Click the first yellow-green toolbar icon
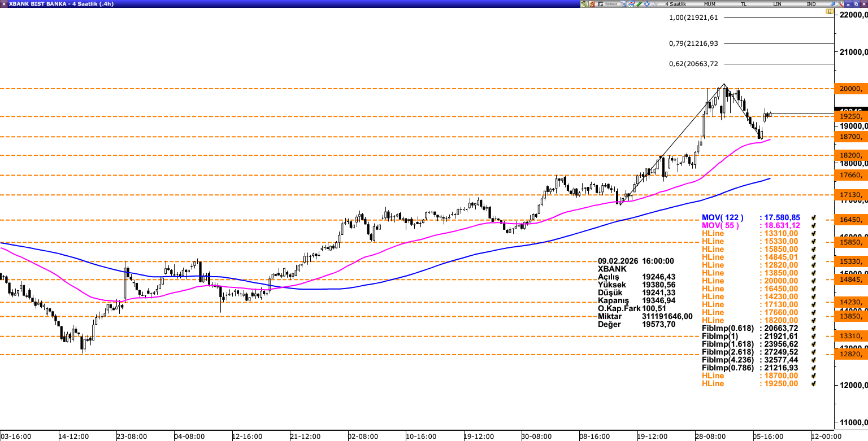This screenshot has width=868, height=441. pyautogui.click(x=584, y=4)
